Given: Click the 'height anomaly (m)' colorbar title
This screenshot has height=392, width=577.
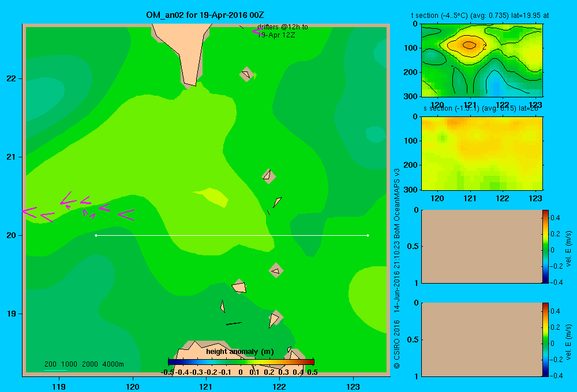Looking at the screenshot, I should (240, 352).
